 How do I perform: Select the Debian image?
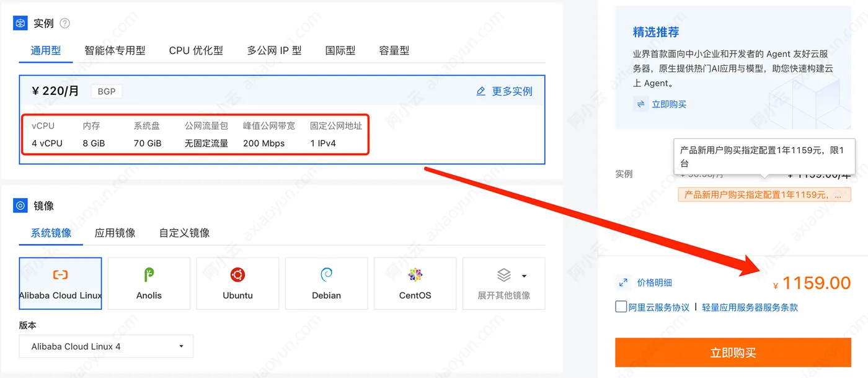326,284
